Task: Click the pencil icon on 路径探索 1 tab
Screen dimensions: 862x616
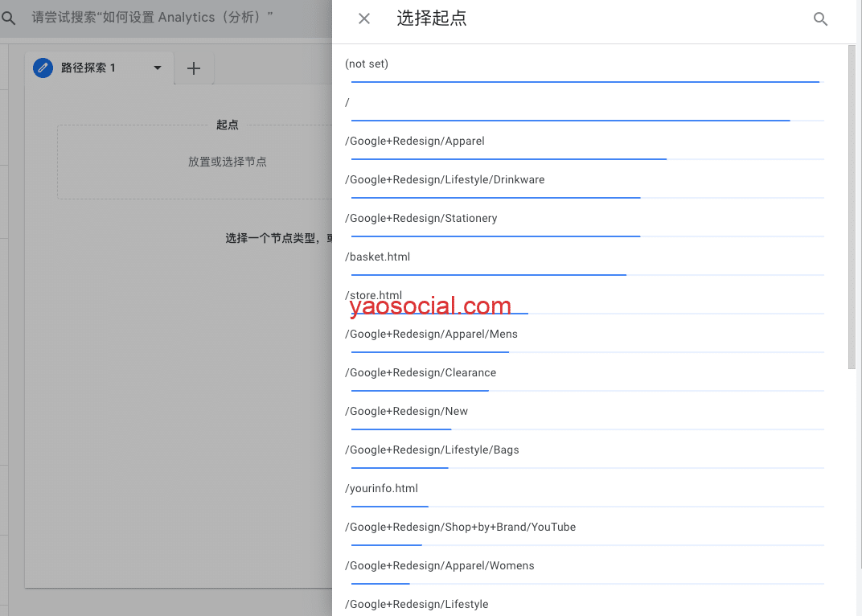Action: coord(43,68)
